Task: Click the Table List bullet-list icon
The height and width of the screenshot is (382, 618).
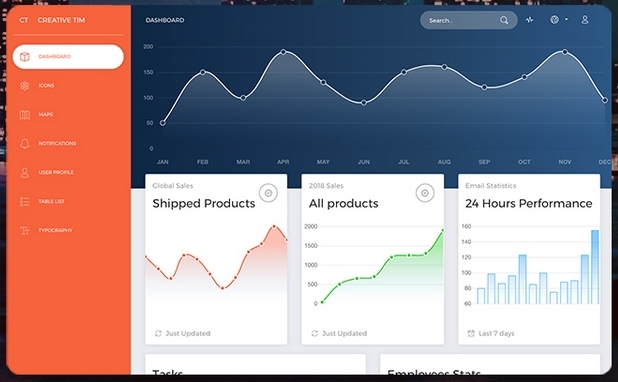Action: [x=25, y=201]
